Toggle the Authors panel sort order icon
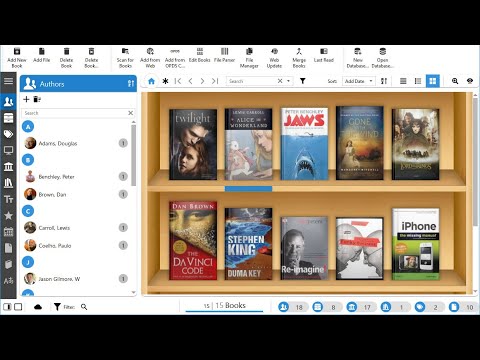This screenshot has width=480, height=360. pyautogui.click(x=131, y=83)
